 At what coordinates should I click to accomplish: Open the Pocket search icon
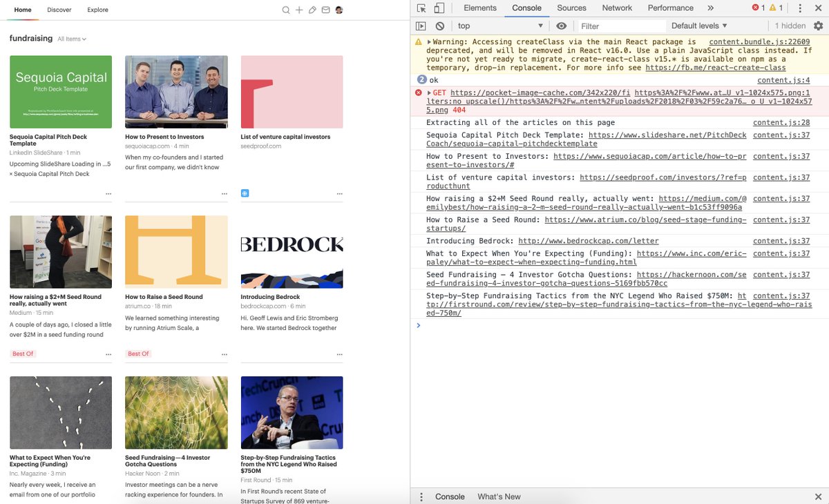point(286,10)
